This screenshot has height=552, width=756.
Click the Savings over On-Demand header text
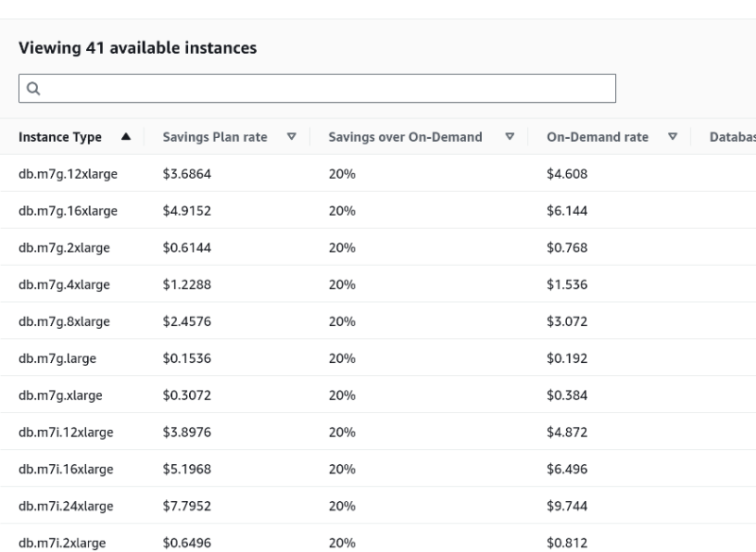pyautogui.click(x=405, y=137)
